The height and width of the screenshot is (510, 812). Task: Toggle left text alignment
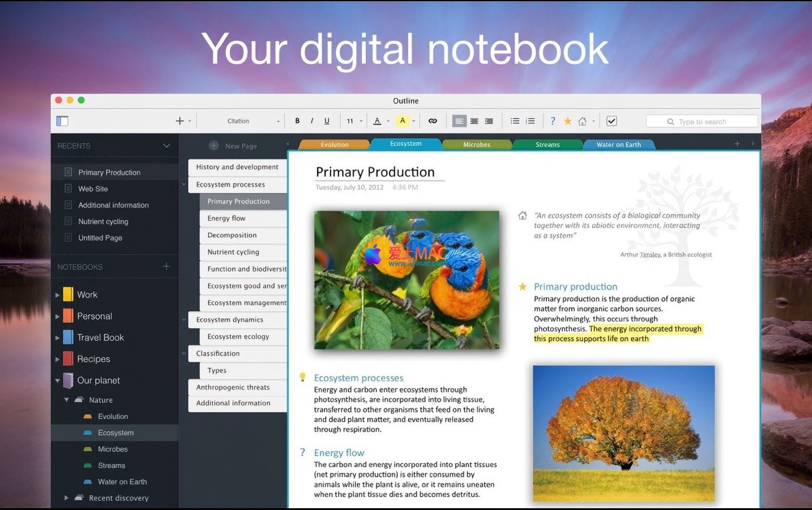[x=459, y=121]
